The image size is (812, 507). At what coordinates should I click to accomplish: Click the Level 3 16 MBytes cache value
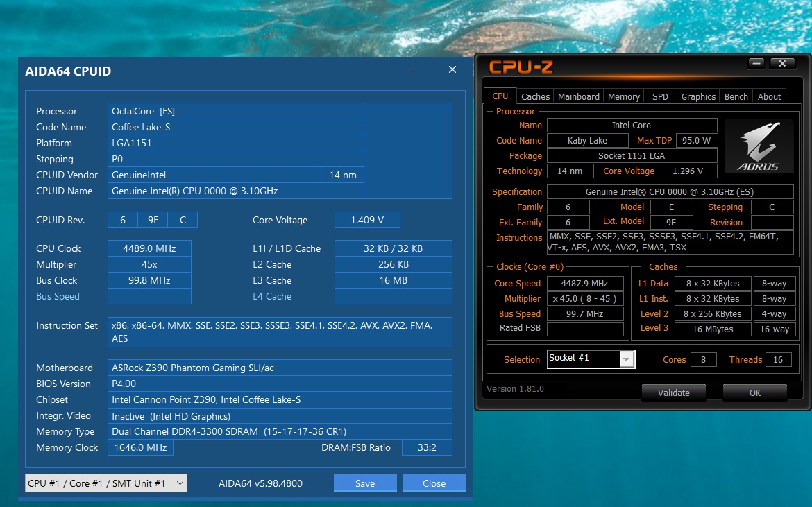pos(713,329)
